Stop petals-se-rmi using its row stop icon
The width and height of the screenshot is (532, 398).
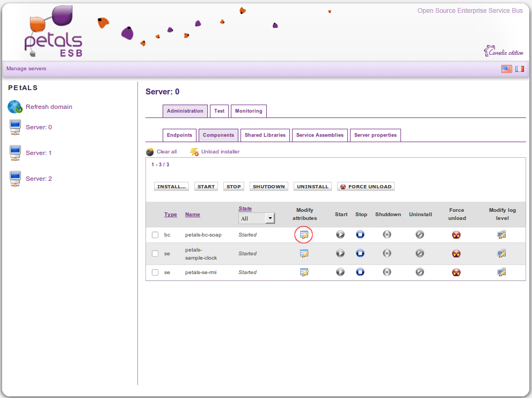tap(360, 272)
